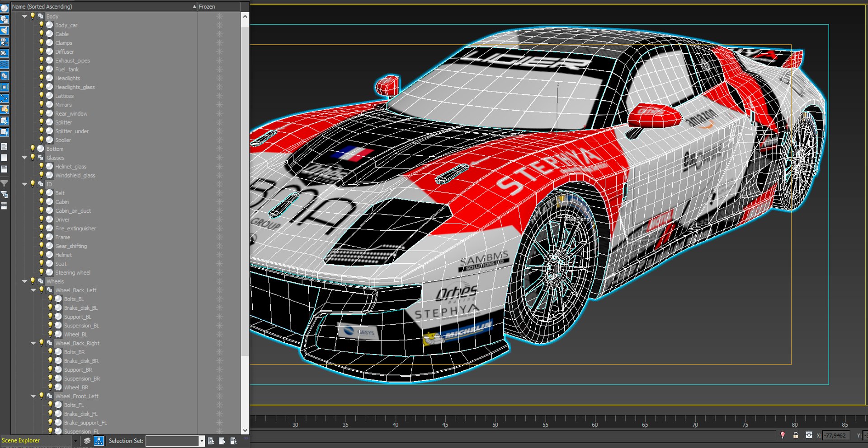Screen dimensions: 868x448
Task: Toggle the Frozen snowflake for Mirrors
Action: click(x=219, y=105)
